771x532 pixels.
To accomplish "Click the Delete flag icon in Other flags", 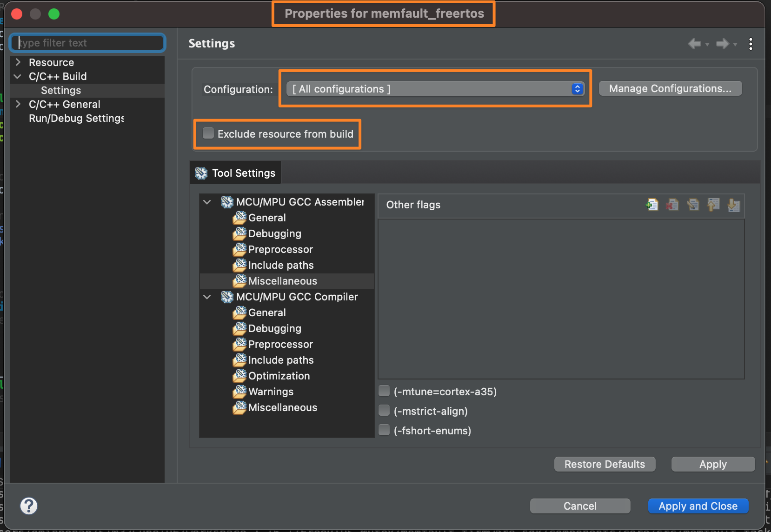I will 672,205.
